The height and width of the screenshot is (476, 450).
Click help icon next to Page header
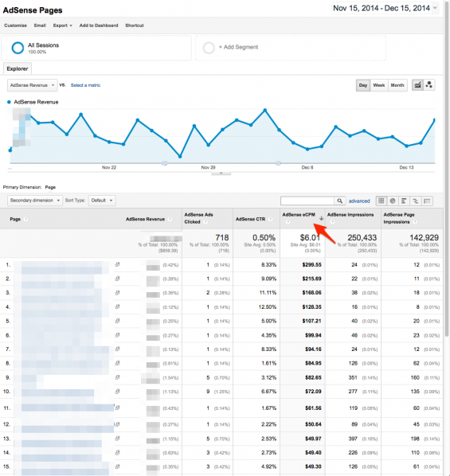[x=25, y=219]
